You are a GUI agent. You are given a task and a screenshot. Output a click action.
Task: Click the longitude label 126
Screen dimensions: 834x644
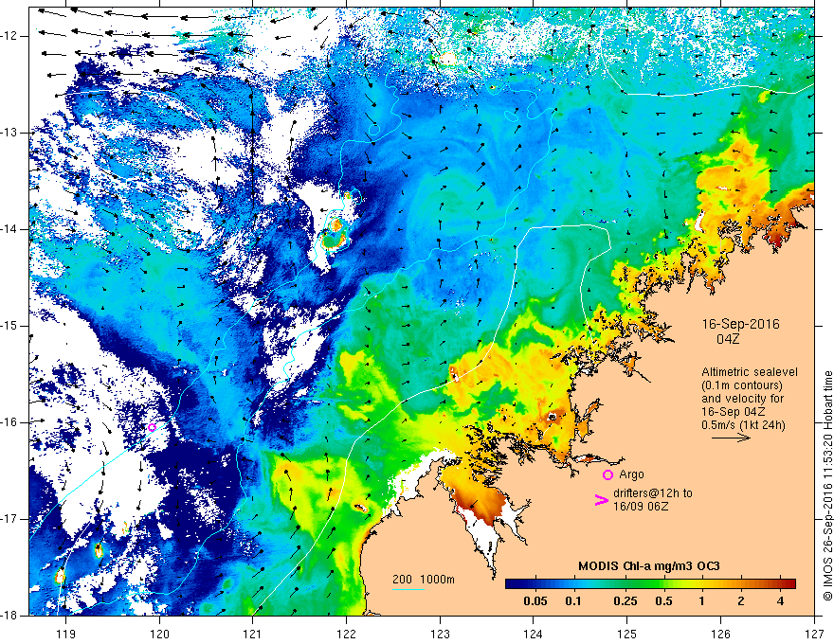720,634
